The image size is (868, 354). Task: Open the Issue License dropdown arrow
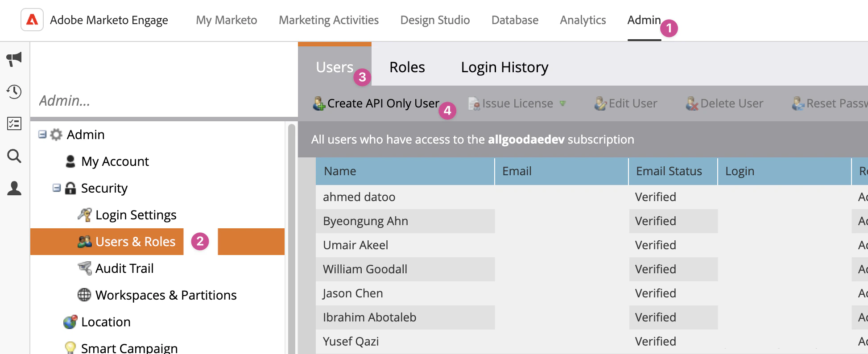(x=562, y=103)
